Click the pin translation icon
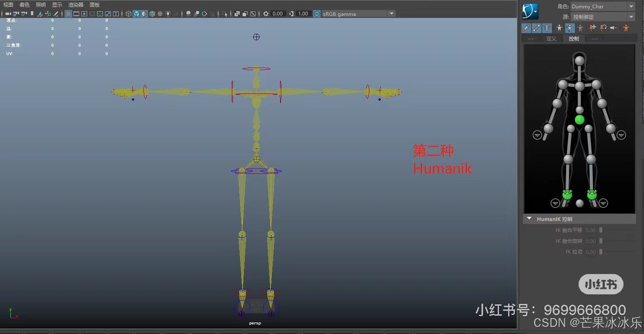The height and width of the screenshot is (334, 644). click(x=593, y=28)
